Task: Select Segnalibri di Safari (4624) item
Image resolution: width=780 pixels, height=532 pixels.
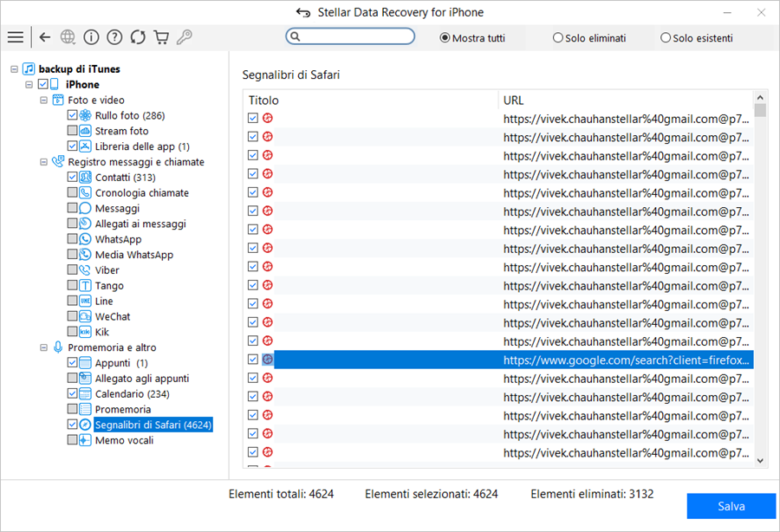Action: pyautogui.click(x=153, y=425)
